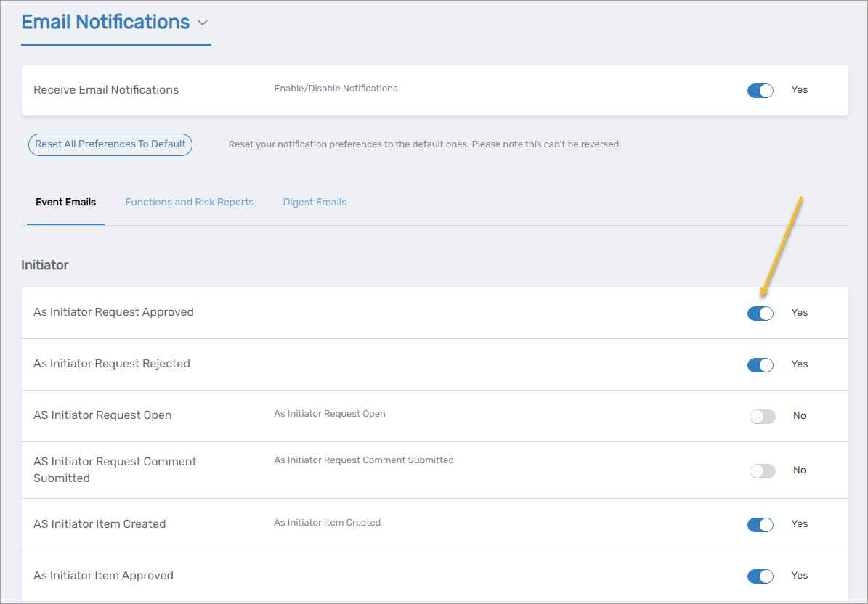This screenshot has width=868, height=604.
Task: Expand the Email Notifications heading chevron
Action: [x=203, y=23]
